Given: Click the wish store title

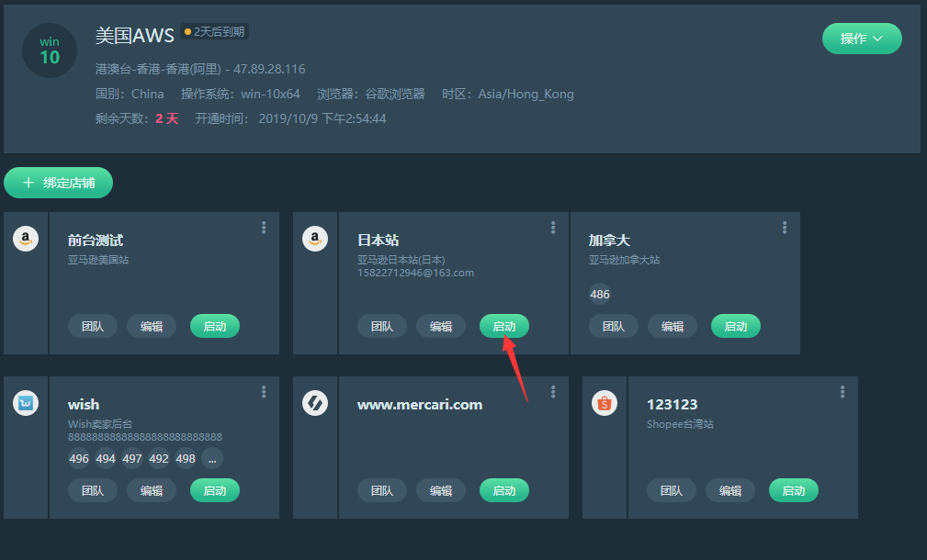Looking at the screenshot, I should point(84,404).
